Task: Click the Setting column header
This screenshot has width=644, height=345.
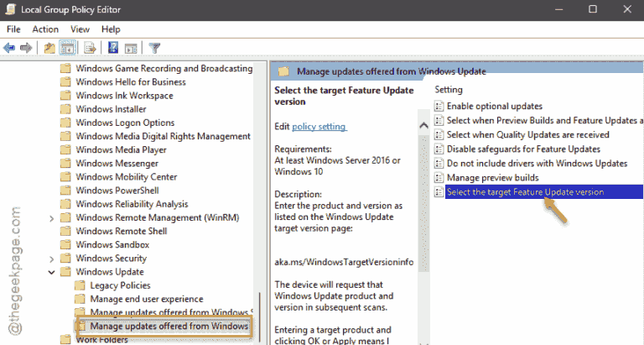Action: coord(449,90)
